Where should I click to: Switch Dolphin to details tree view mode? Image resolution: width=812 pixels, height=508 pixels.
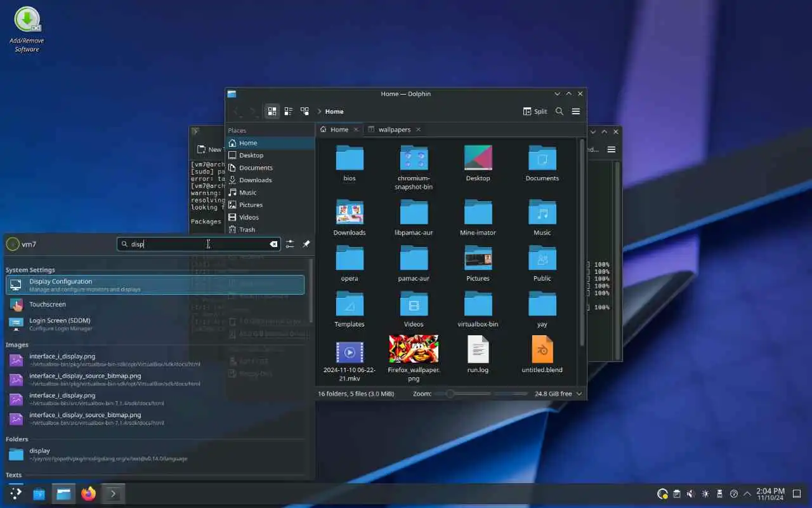point(304,111)
